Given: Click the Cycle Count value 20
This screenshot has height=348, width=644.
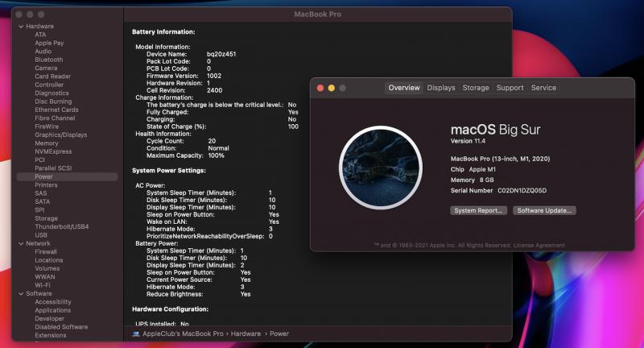Looking at the screenshot, I should 212,141.
